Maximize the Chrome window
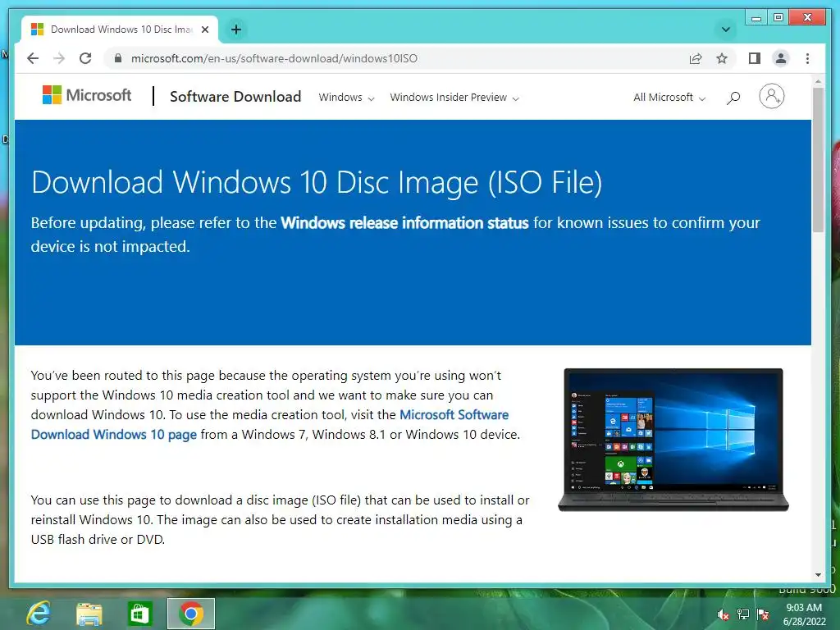Image resolution: width=840 pixels, height=630 pixels. tap(778, 18)
